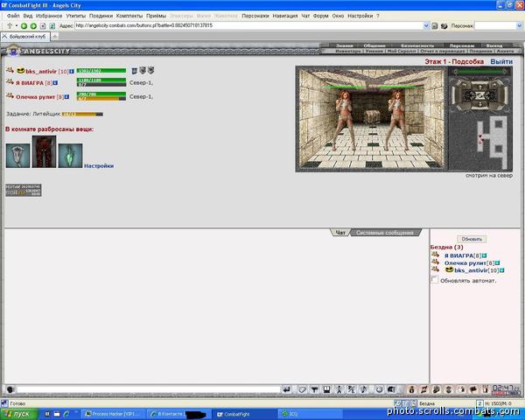Screen dimensions: 525x420
Task: Click the go icon right of address bar
Action: coord(435,25)
